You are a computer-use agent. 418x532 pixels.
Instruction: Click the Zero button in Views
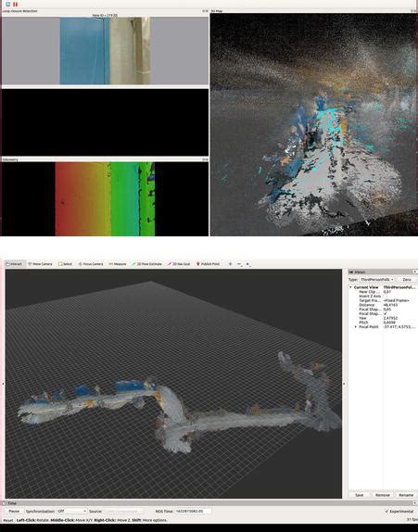407,280
